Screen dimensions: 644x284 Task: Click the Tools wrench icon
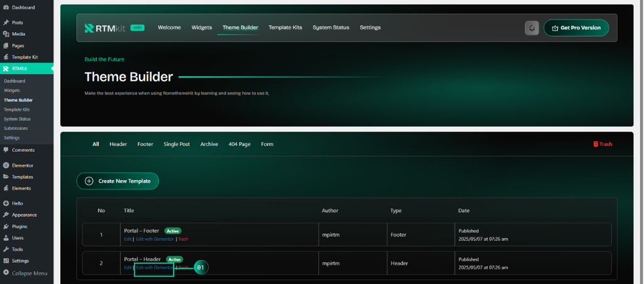pos(6,249)
